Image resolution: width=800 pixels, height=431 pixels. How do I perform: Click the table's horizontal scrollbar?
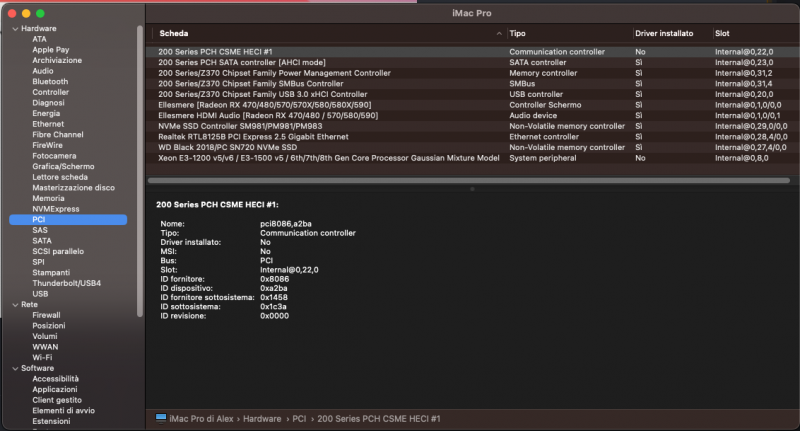point(468,181)
